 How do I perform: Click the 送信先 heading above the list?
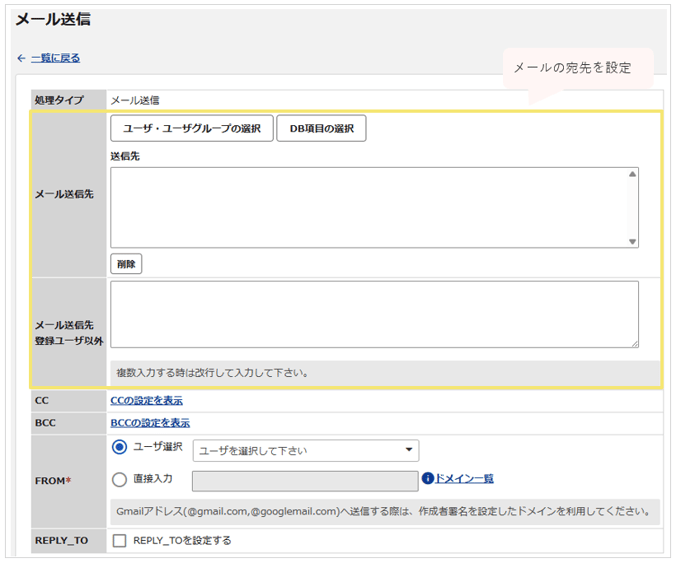[125, 156]
